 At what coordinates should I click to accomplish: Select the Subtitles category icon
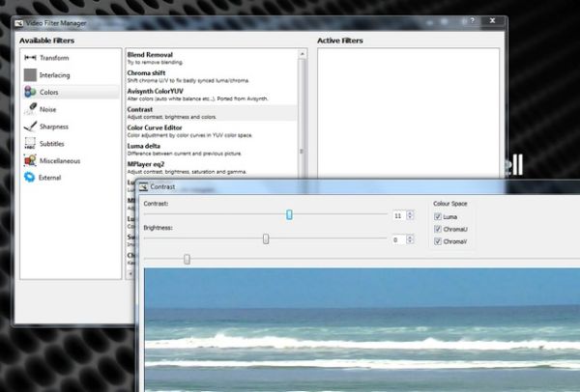click(30, 143)
